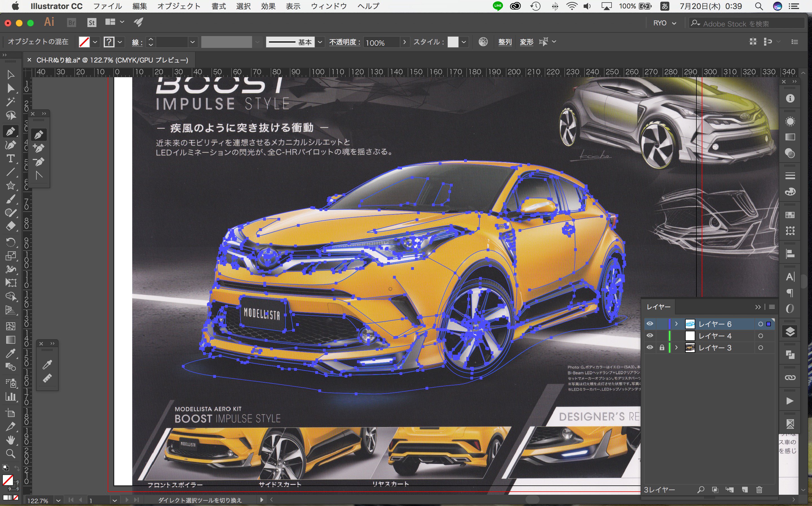Choose the Hand tool
This screenshot has width=812, height=506.
point(11,440)
